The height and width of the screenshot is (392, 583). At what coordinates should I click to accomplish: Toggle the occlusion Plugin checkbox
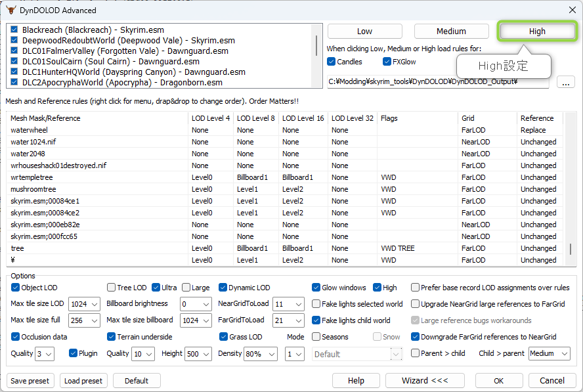pyautogui.click(x=73, y=353)
